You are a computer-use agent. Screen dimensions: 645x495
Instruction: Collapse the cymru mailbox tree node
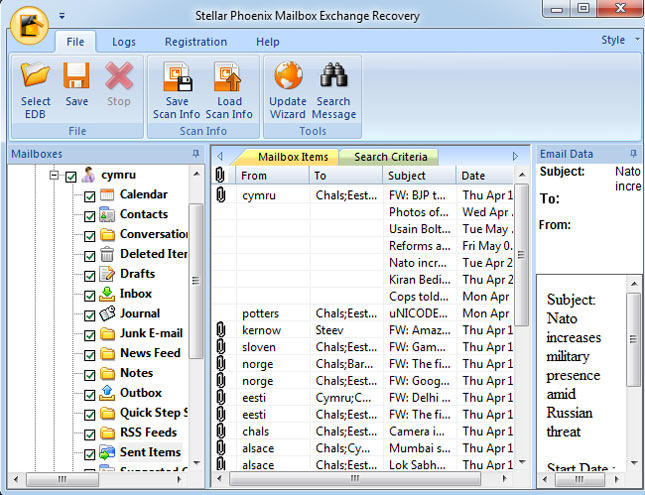pos(54,175)
